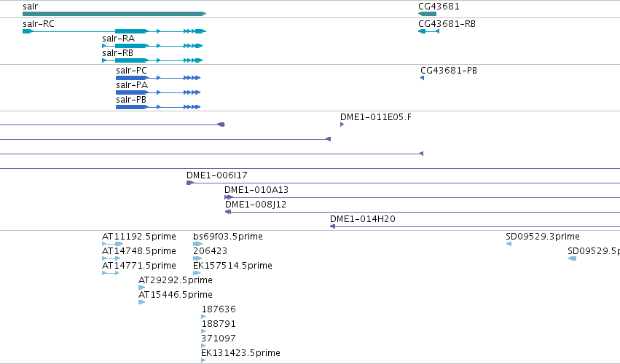Click the AT14771.5prime label
The height and width of the screenshot is (364, 620).
pos(138,266)
